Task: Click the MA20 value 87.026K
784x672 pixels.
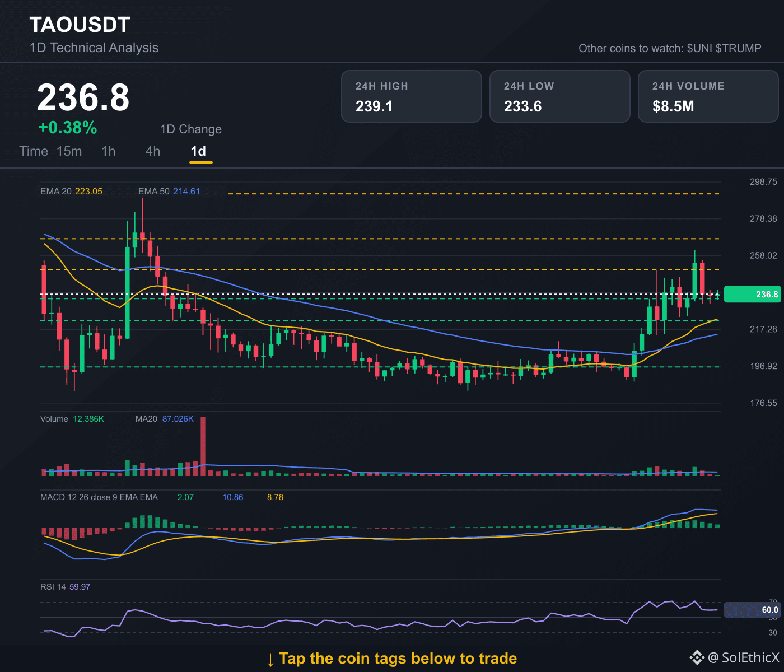Action: pos(178,419)
